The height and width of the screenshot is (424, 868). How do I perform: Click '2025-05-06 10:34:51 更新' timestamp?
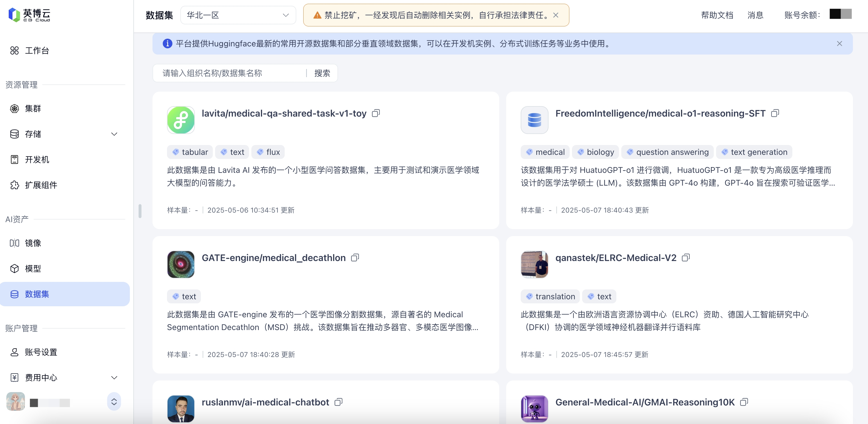point(251,210)
